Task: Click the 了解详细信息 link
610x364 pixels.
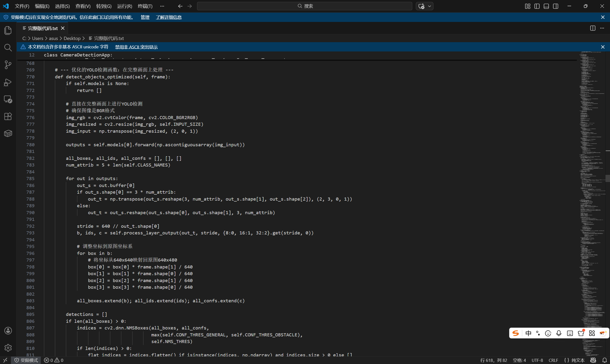Action: tap(168, 17)
